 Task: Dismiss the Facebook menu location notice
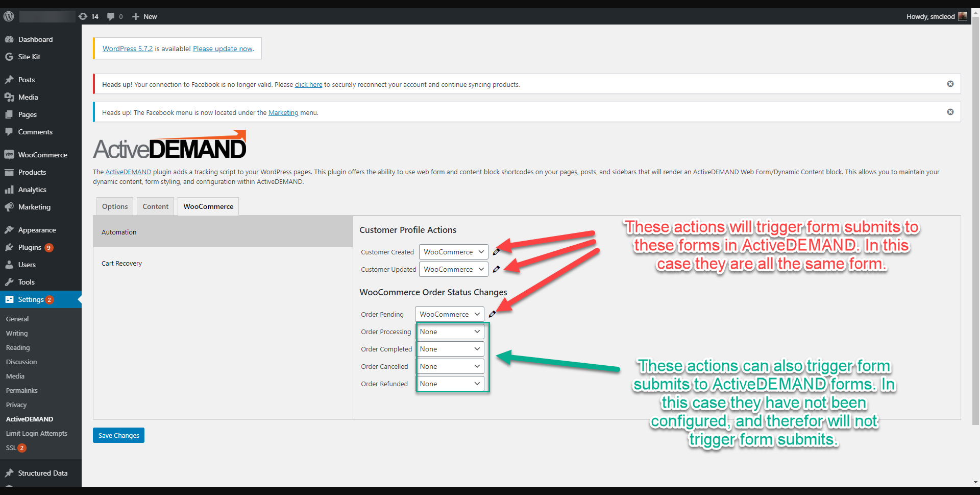point(950,112)
